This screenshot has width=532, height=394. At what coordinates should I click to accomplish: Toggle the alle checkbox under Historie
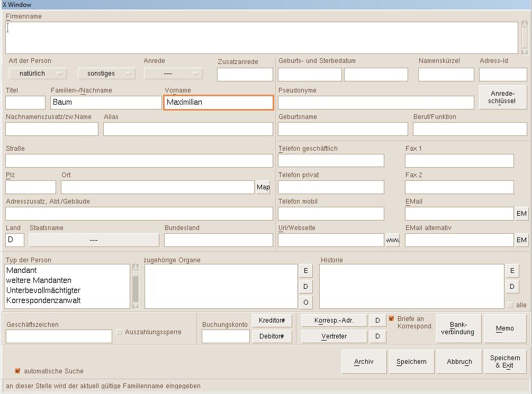click(x=510, y=305)
